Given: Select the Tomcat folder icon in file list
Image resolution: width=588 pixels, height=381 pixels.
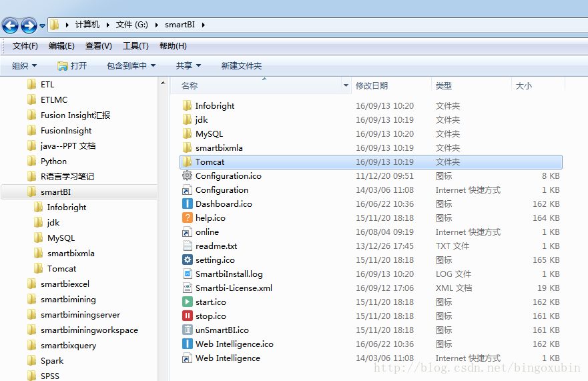Looking at the screenshot, I should pos(187,162).
